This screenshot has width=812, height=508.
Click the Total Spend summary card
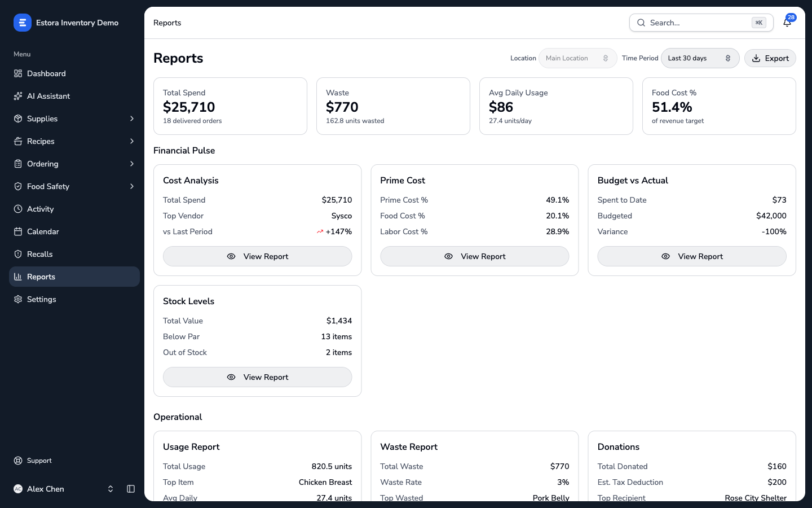[x=230, y=106]
